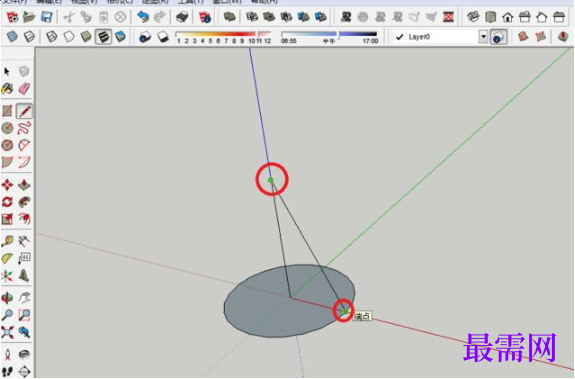Create a new model file

(12, 17)
